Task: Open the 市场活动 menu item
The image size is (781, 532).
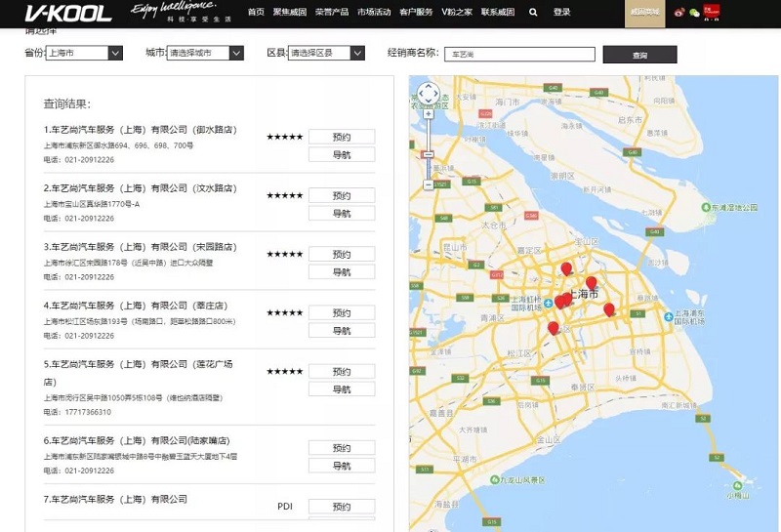Action: click(x=374, y=12)
